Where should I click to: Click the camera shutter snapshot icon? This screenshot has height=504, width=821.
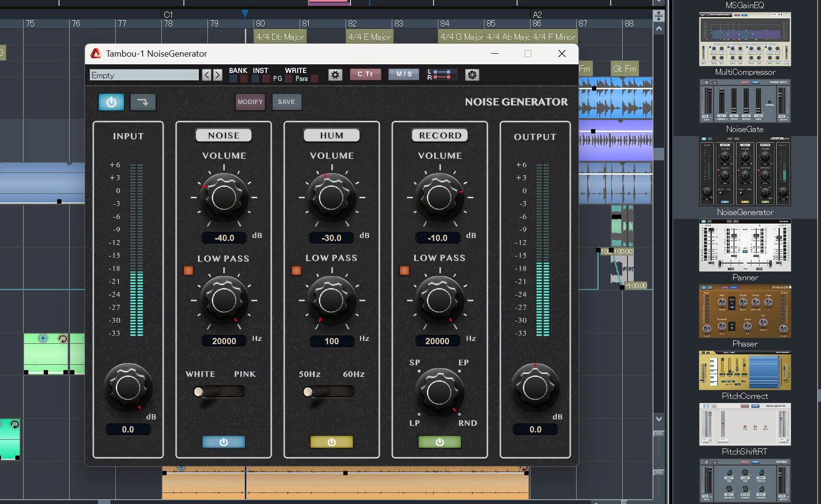click(472, 75)
